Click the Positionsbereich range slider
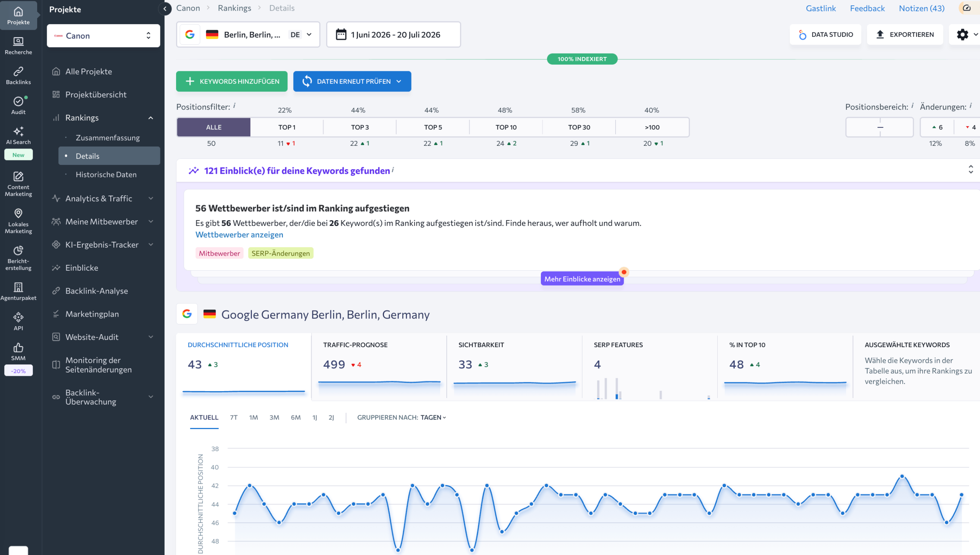The image size is (980, 555). click(879, 127)
